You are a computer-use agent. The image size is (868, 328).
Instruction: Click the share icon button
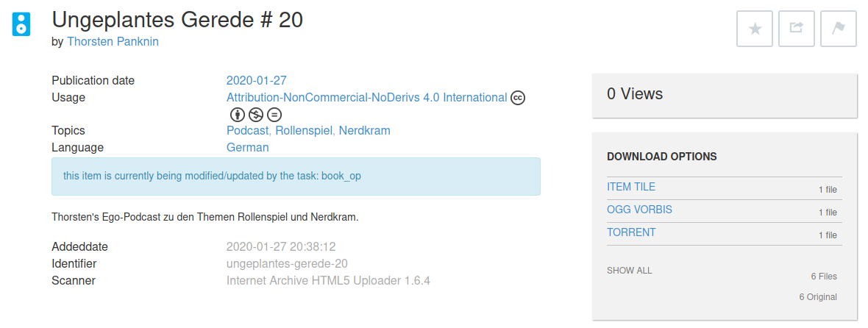click(796, 28)
